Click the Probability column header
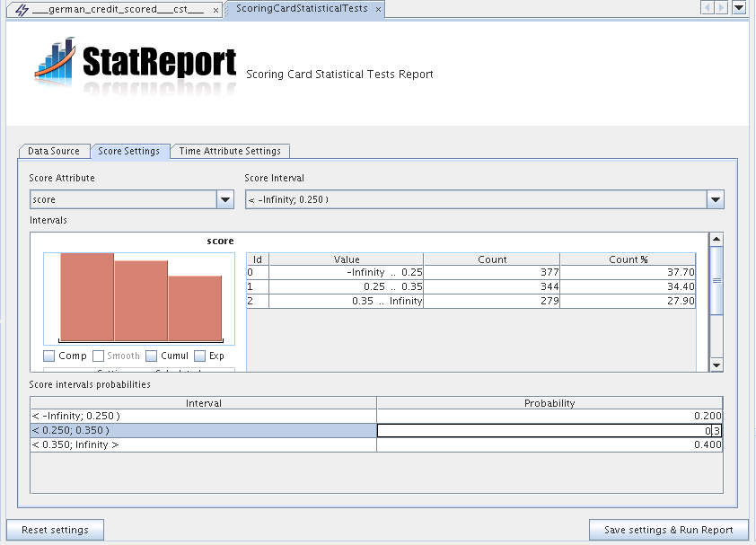Image resolution: width=756 pixels, height=545 pixels. [549, 403]
